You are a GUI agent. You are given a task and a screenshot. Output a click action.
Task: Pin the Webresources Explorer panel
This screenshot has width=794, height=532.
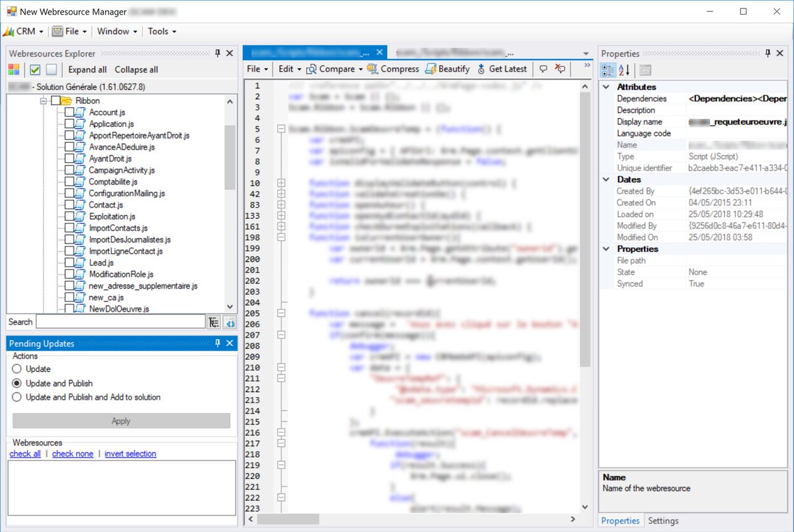(x=218, y=53)
